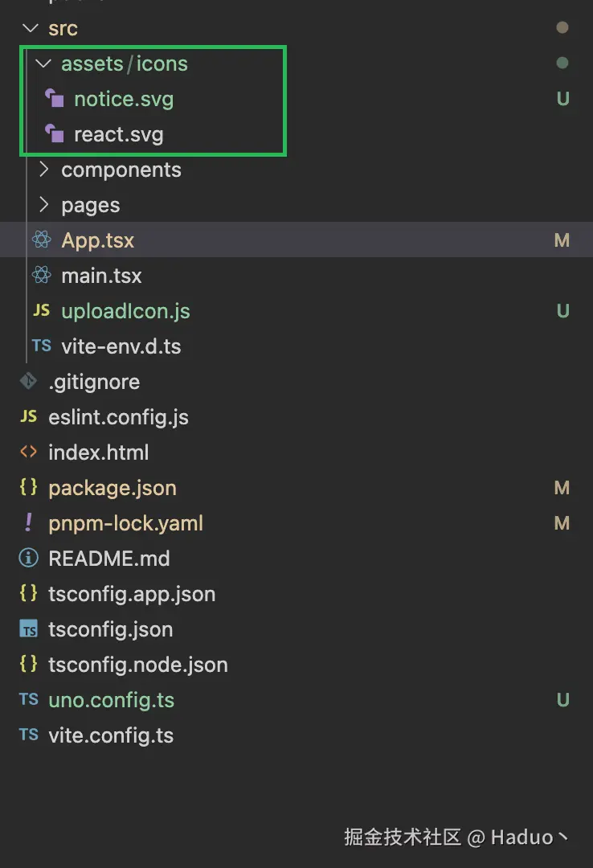Click the SVG icon beside react.svg
This screenshot has height=868, width=593.
pos(55,134)
